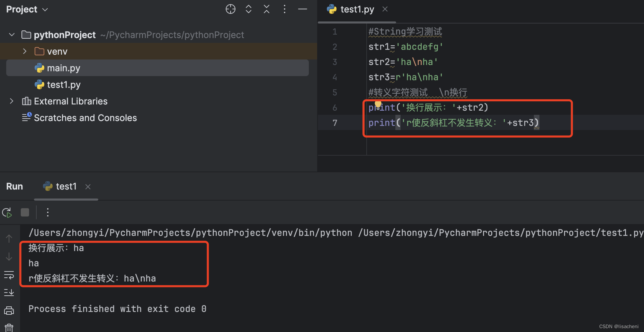Click Down the Stack Trace arrow
This screenshot has height=332, width=644.
pos(9,257)
